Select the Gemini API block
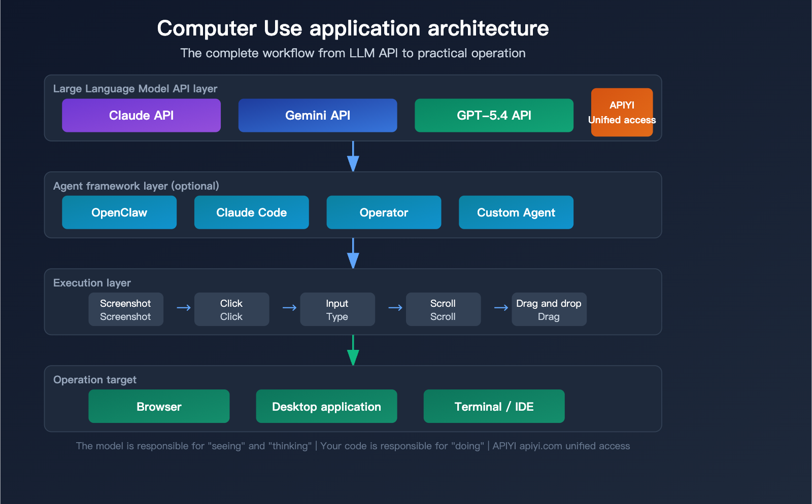Viewport: 812px width, 504px height. [317, 115]
